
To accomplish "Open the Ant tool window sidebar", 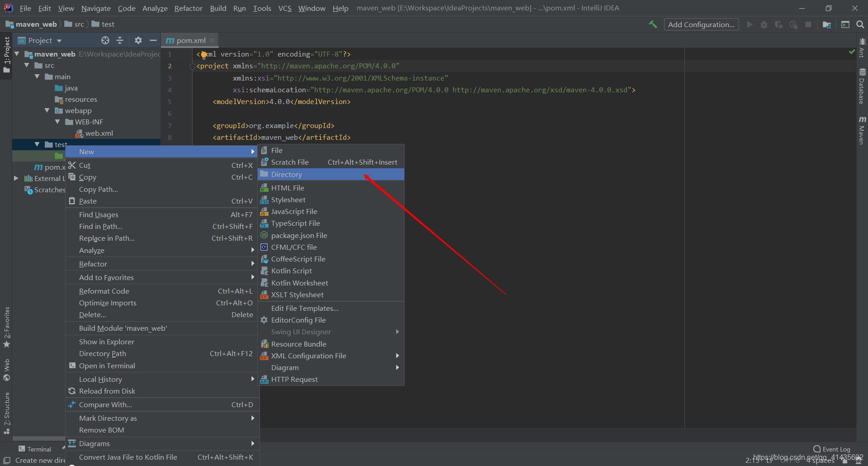I will click(862, 48).
